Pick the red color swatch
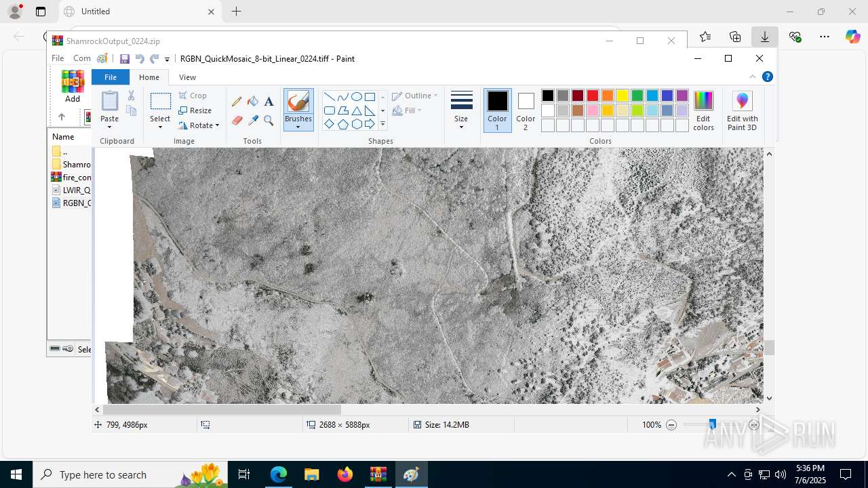 click(x=593, y=96)
